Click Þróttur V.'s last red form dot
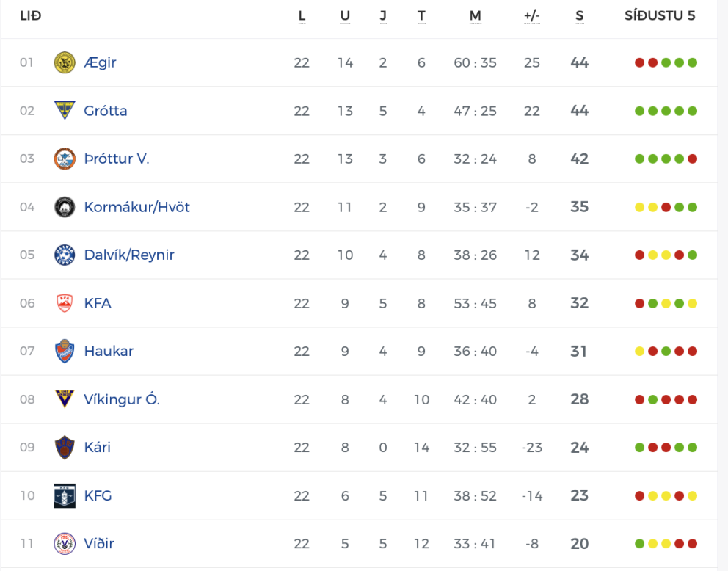This screenshot has width=728, height=571. 692,159
